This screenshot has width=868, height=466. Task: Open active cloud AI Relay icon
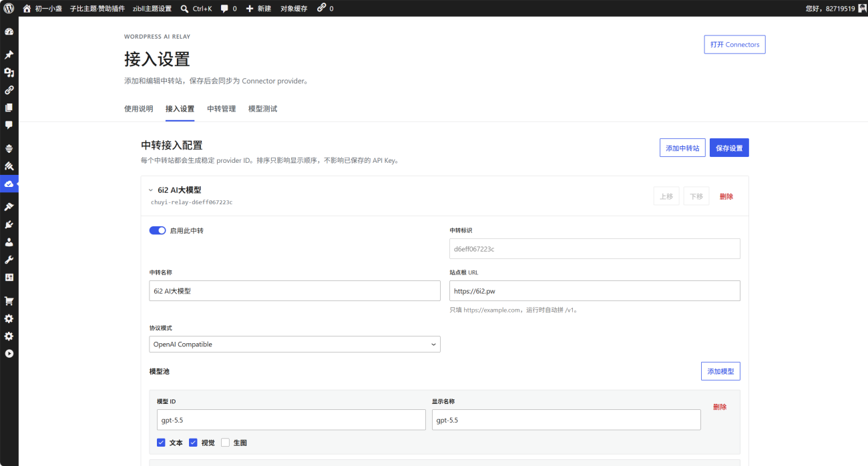(9, 183)
